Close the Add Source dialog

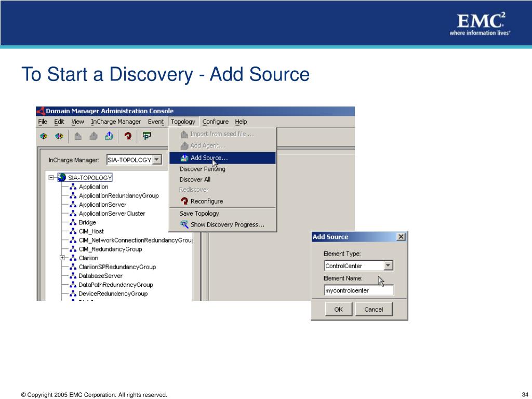click(401, 236)
